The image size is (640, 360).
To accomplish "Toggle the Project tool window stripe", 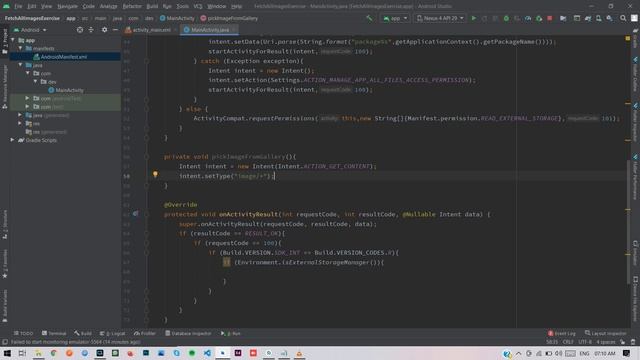I will click(5, 41).
